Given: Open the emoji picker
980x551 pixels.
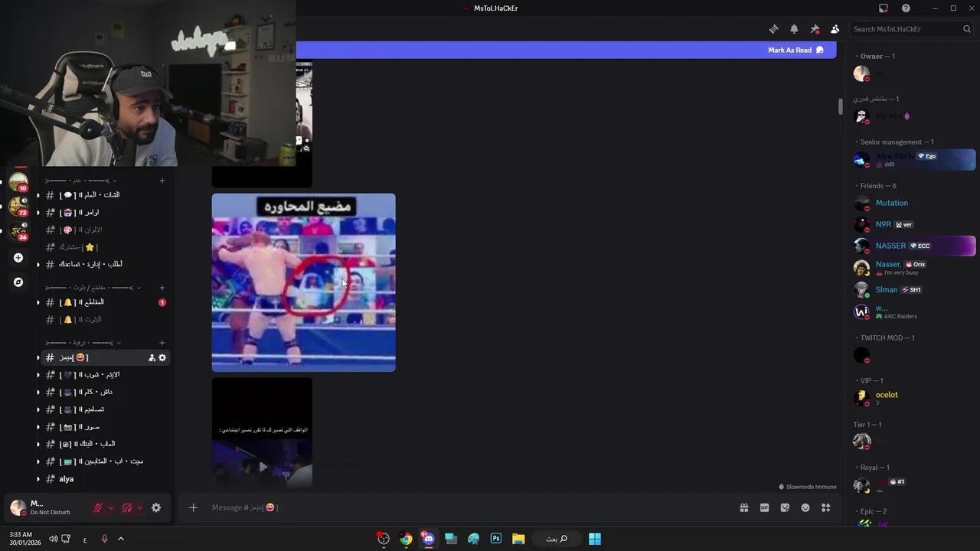Looking at the screenshot, I should pos(805,507).
